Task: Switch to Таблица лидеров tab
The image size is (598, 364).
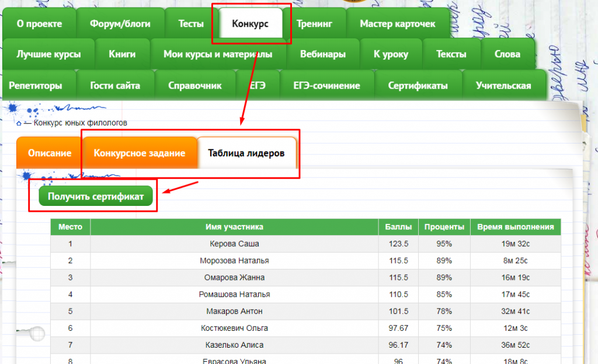Action: 246,153
